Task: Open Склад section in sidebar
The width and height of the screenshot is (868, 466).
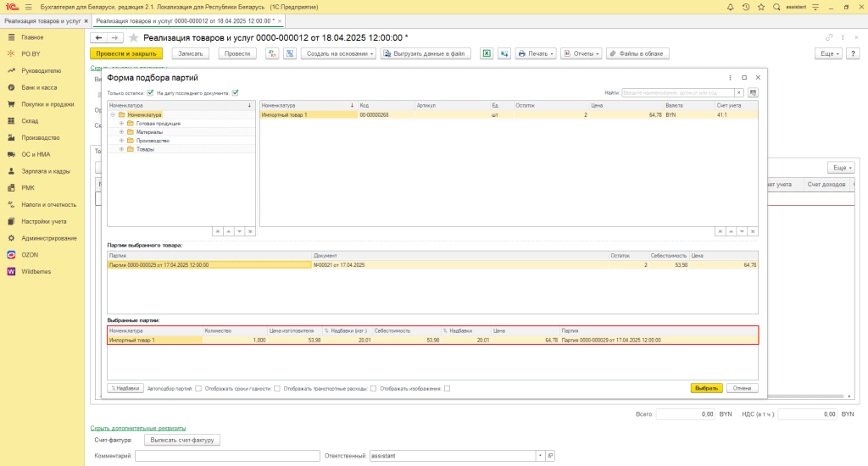Action: point(30,120)
